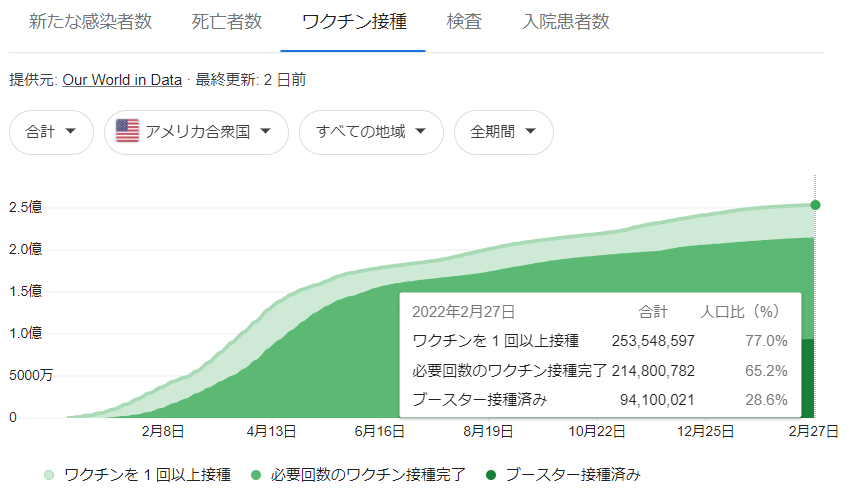Expand the 合計 dropdown
The image size is (849, 494).
tap(51, 132)
